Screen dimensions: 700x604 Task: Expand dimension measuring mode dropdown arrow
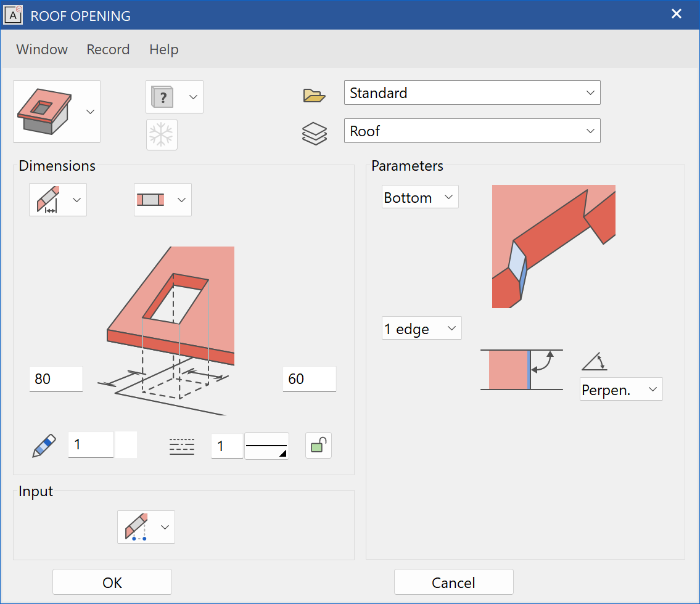77,200
